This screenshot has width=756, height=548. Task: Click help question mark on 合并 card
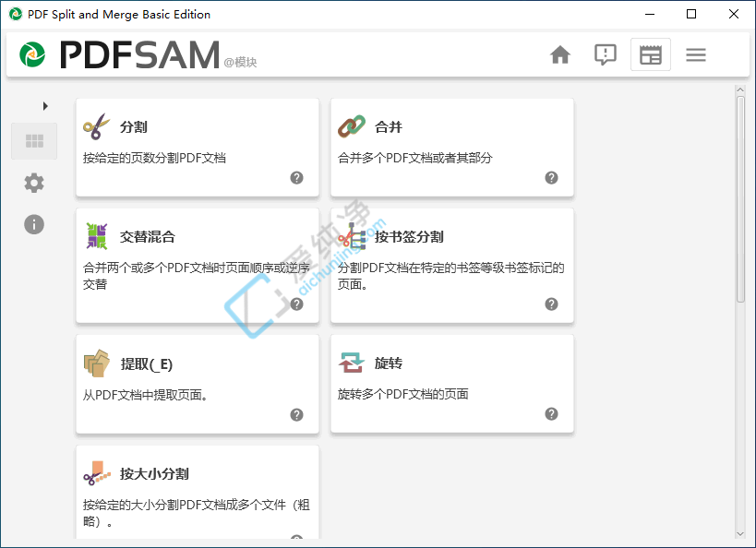click(551, 178)
